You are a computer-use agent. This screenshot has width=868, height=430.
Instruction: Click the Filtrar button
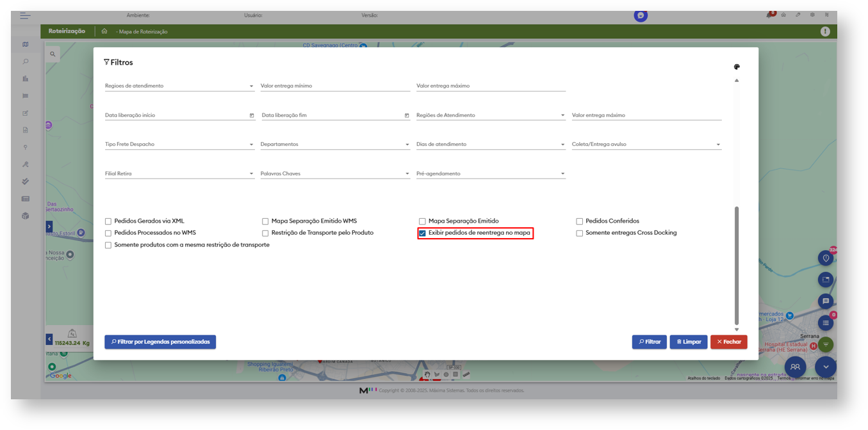[x=649, y=342]
